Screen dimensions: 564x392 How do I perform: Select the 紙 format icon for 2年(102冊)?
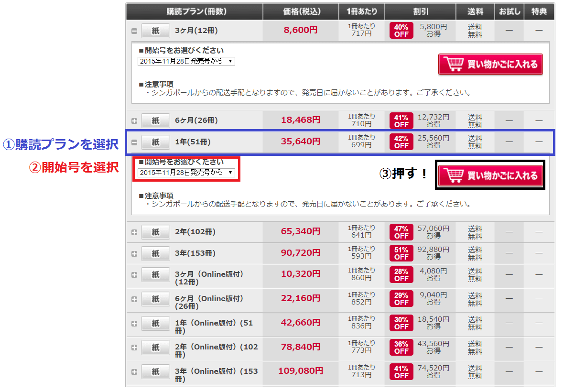(155, 231)
